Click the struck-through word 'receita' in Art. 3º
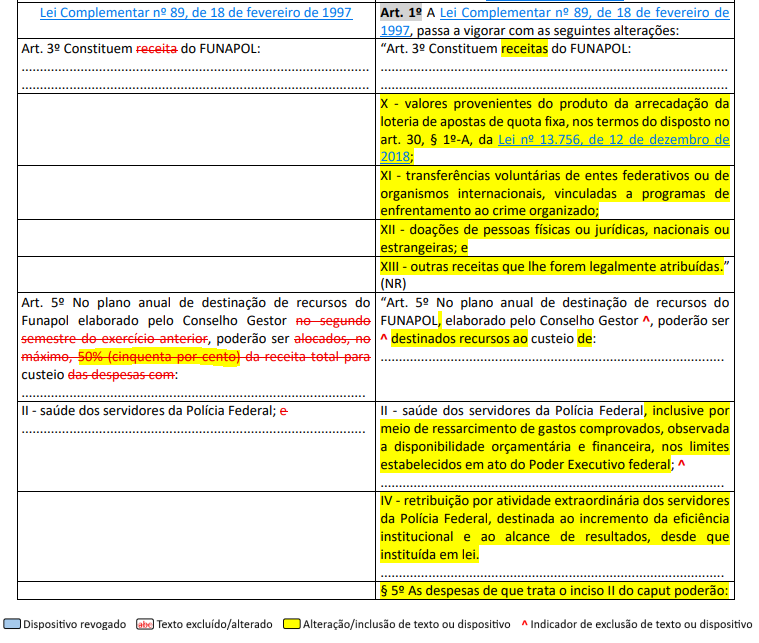 pyautogui.click(x=157, y=49)
